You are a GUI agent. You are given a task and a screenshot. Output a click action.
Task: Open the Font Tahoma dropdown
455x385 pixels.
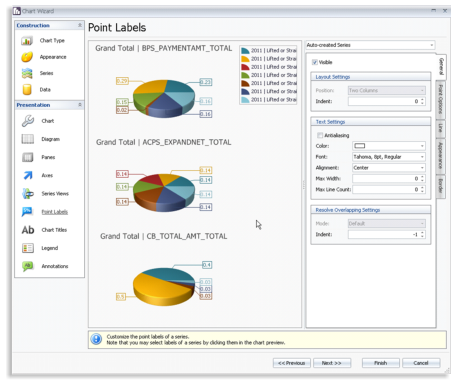tap(389, 157)
